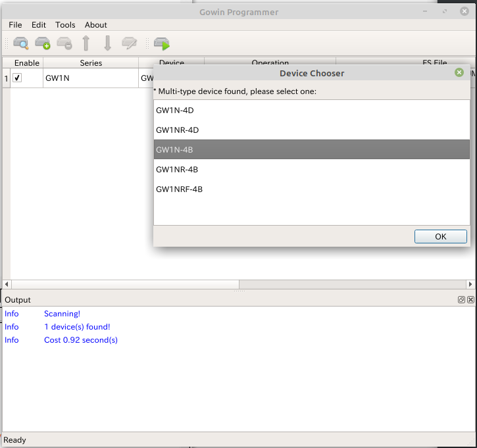Click the Edit device configuration icon
This screenshot has height=448, width=477.
[130, 43]
